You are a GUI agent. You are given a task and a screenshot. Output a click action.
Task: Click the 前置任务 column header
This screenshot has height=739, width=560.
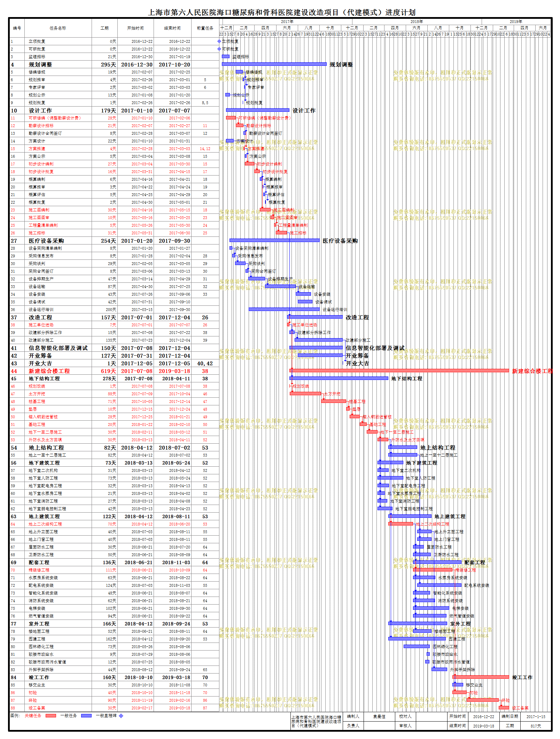point(205,28)
